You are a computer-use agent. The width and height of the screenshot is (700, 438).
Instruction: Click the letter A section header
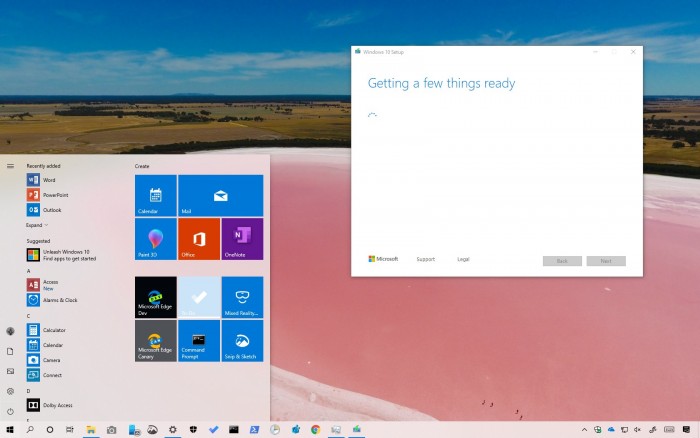pos(29,271)
